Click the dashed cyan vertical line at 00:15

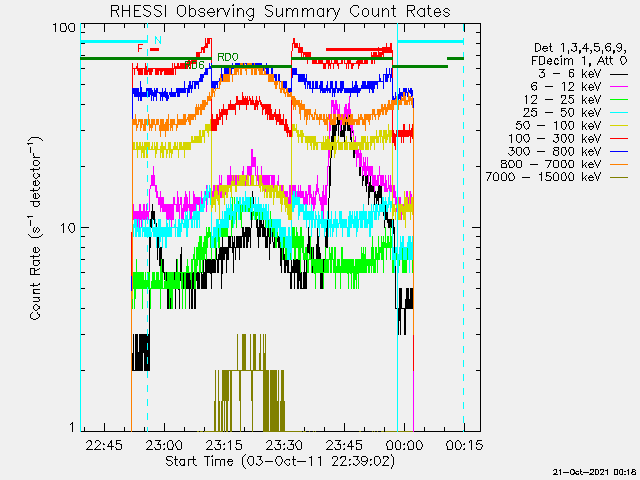coord(464,227)
